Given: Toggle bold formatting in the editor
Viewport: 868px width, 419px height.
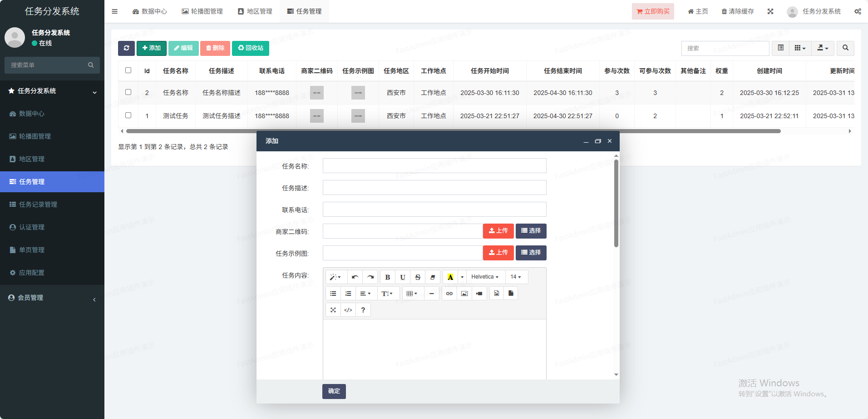Looking at the screenshot, I should [x=387, y=277].
